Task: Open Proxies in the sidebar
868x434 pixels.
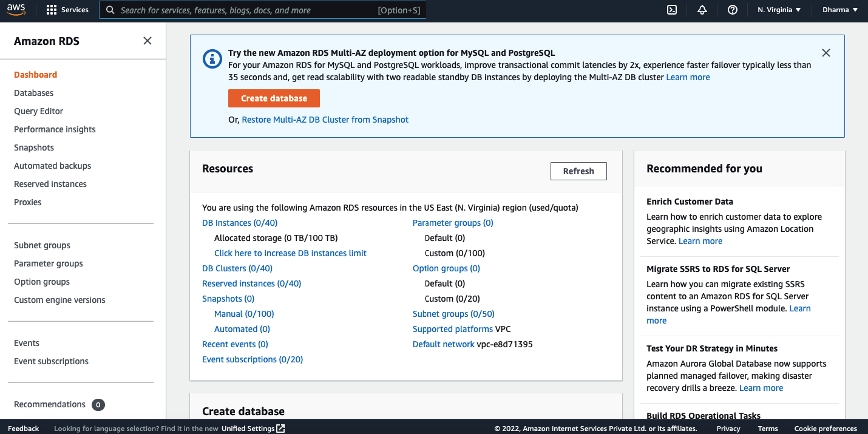Action: (28, 202)
